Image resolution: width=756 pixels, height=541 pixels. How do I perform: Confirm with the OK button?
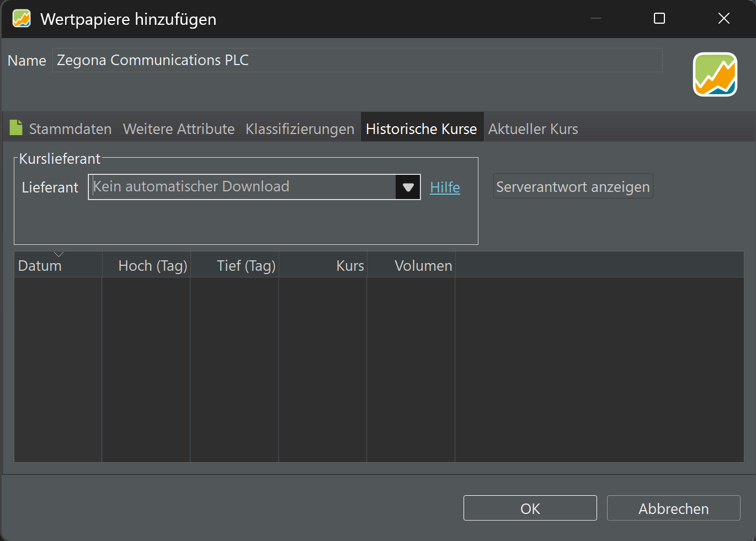click(530, 508)
